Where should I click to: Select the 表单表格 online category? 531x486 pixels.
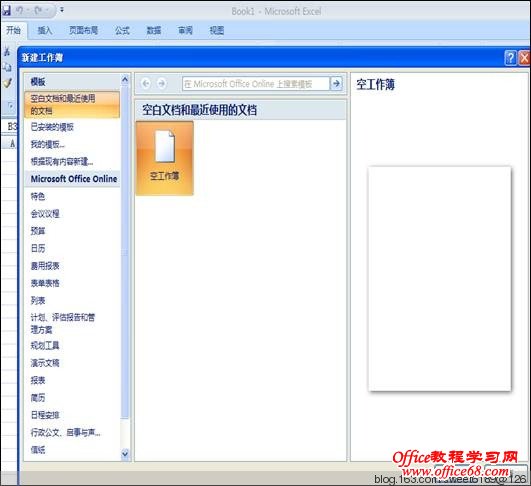pyautogui.click(x=45, y=283)
